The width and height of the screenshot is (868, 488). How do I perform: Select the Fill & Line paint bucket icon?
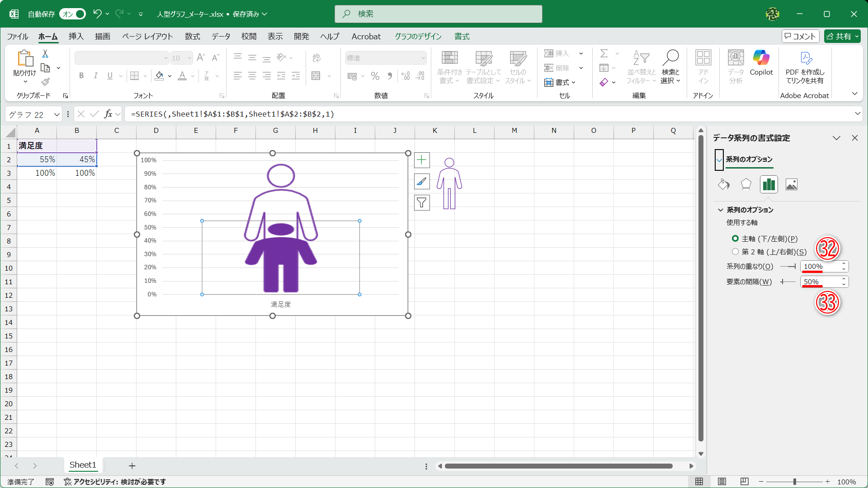[x=724, y=184]
